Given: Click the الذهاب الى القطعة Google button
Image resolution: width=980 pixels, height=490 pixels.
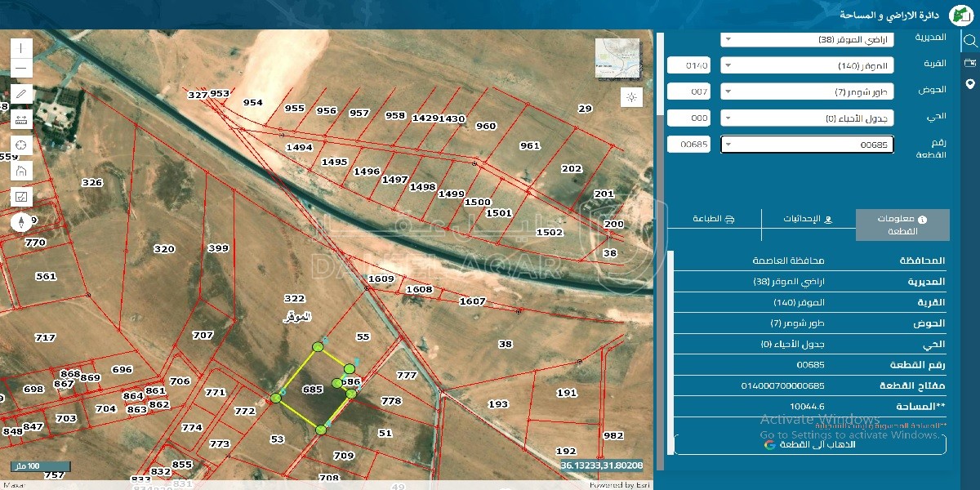Looking at the screenshot, I should click(810, 444).
